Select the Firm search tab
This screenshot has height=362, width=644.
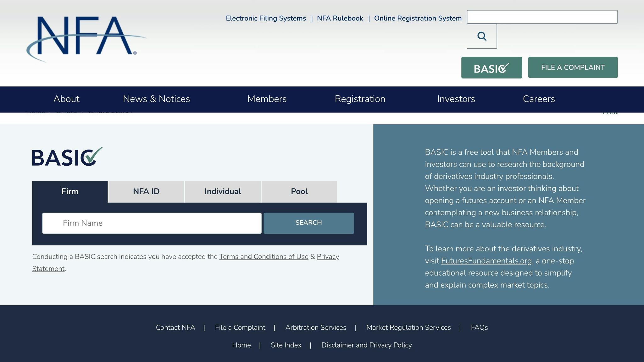70,192
